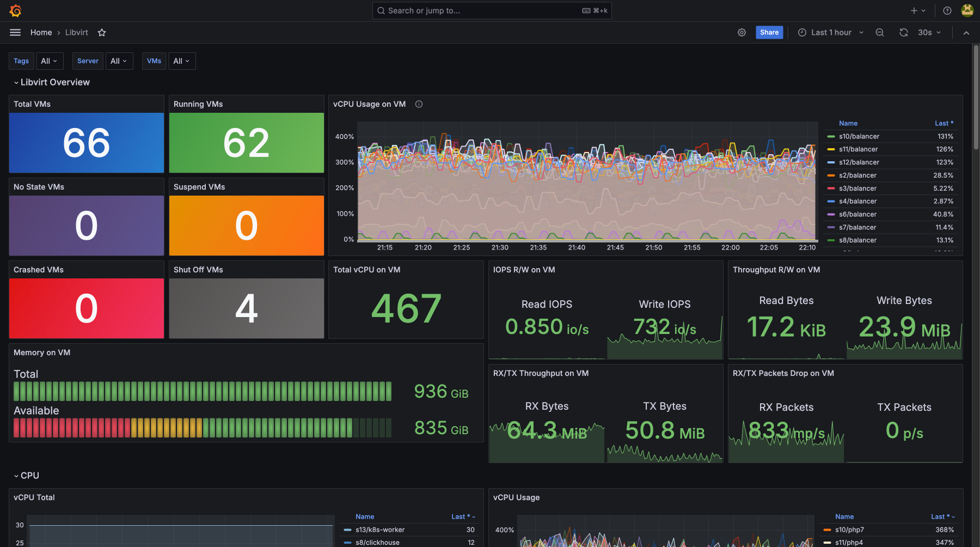Expand the Last 1 hour time picker

[x=831, y=33]
